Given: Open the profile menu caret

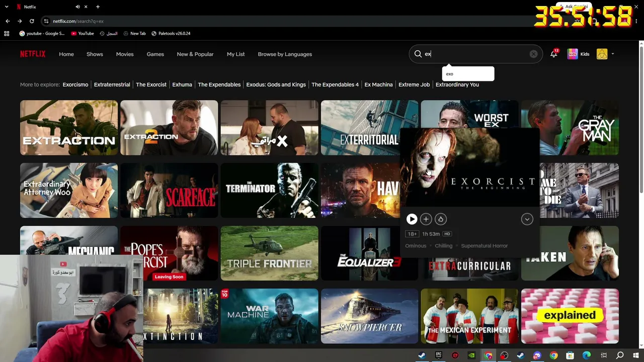Looking at the screenshot, I should [612, 54].
